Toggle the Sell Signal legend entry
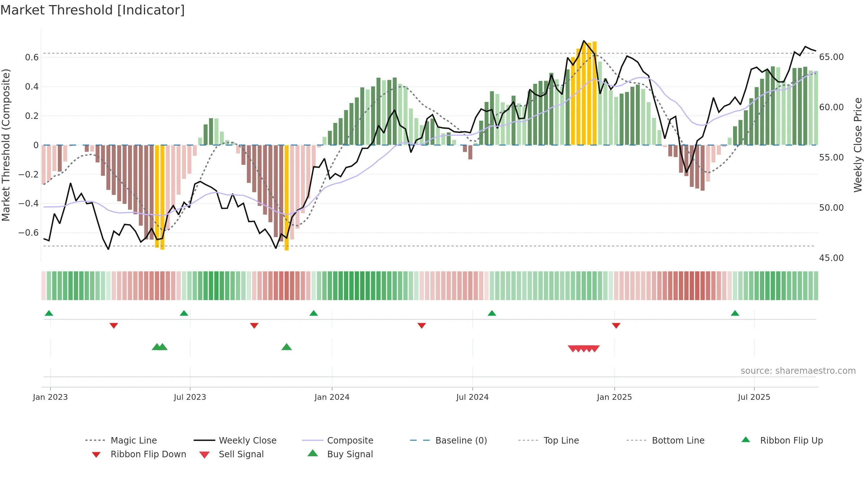The image size is (868, 488). [231, 454]
